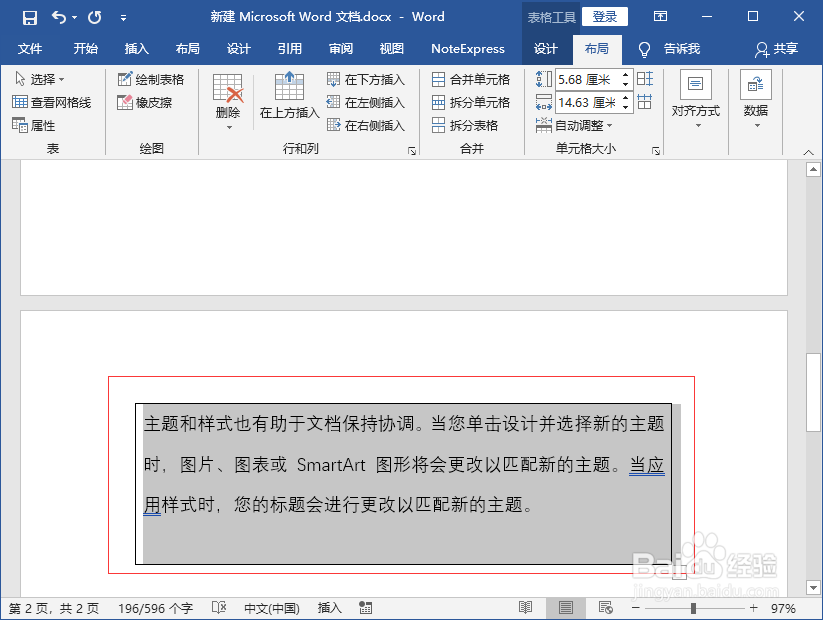Switch to the 引用 ribbon tab
The image size is (823, 620).
(x=289, y=49)
